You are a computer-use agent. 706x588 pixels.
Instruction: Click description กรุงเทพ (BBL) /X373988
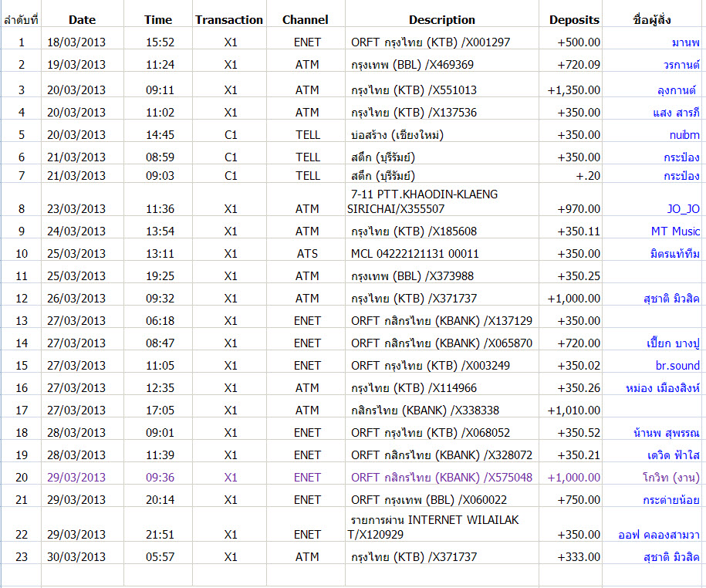tap(413, 276)
